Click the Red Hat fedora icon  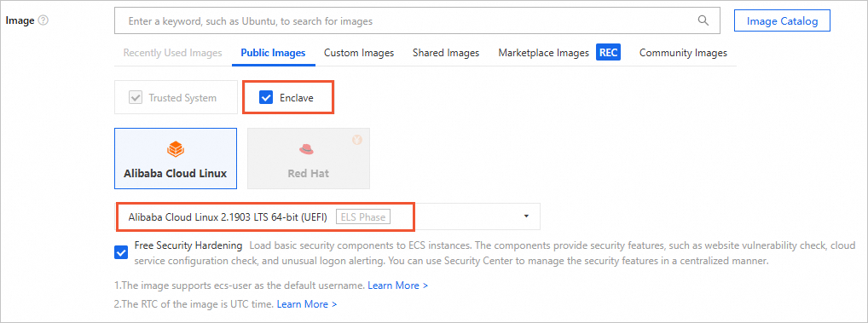(x=307, y=149)
